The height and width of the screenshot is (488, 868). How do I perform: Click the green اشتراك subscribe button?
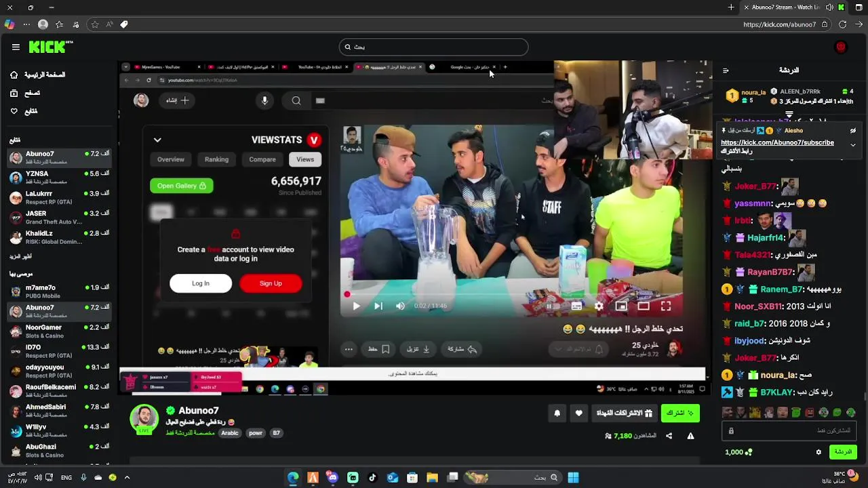pos(680,413)
